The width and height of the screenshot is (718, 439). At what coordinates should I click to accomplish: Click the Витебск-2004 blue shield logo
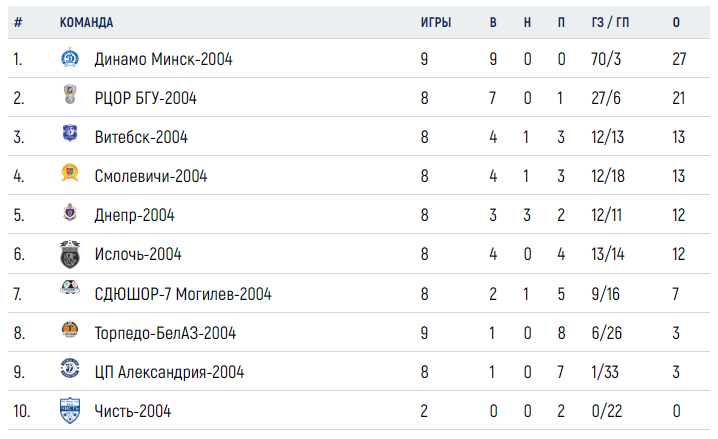pyautogui.click(x=70, y=133)
